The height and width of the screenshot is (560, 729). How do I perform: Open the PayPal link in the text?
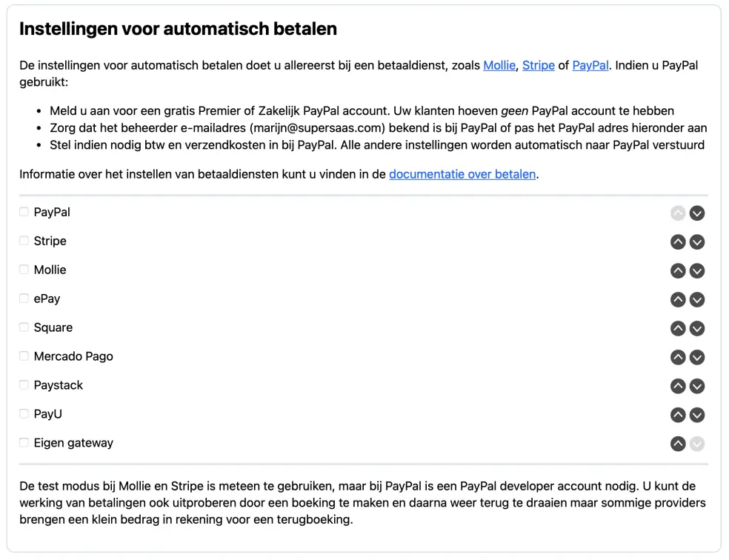[x=590, y=65]
